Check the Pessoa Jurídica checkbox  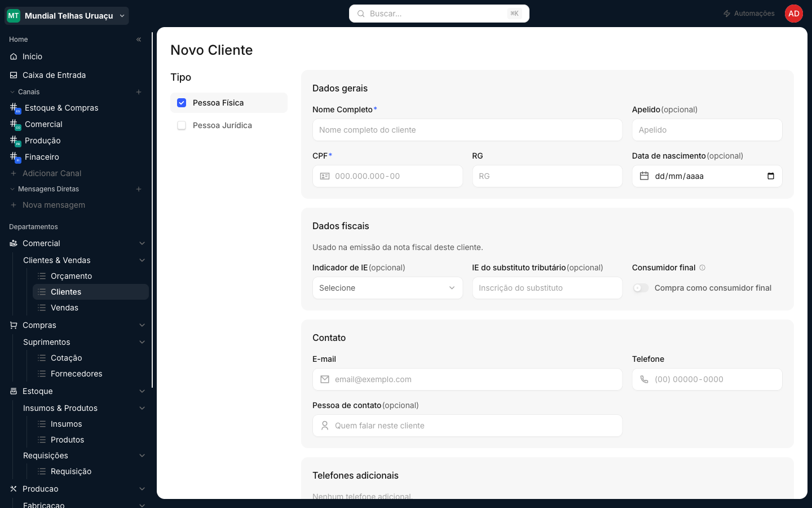[182, 125]
